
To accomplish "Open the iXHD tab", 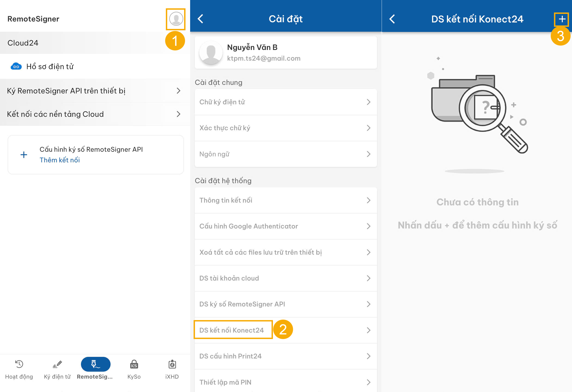I will 172,369.
